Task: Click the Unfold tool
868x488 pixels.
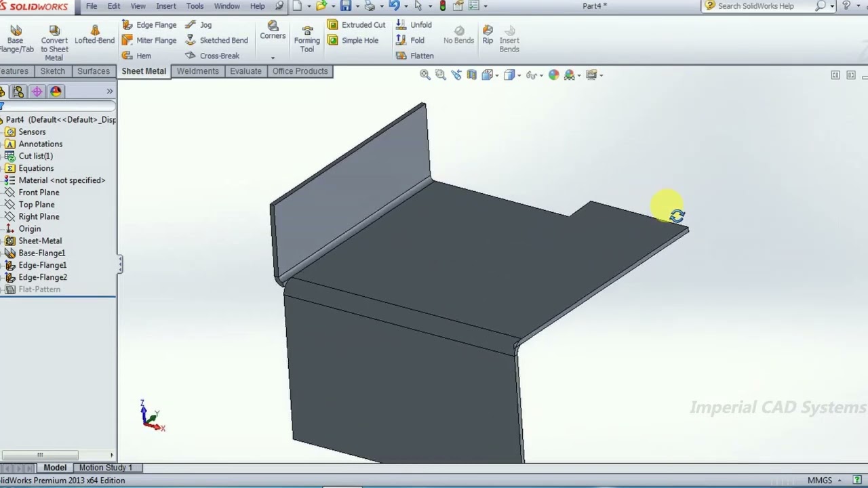Action: coord(414,25)
